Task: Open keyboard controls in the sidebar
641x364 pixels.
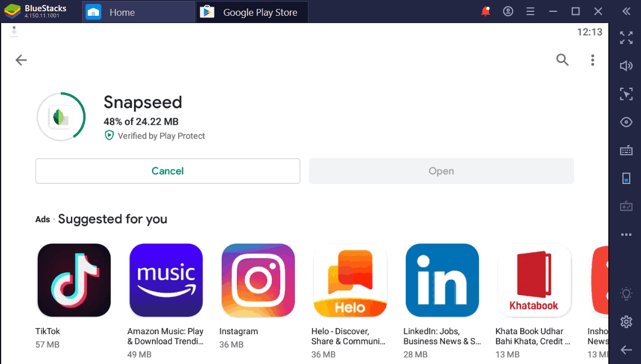Action: (x=626, y=150)
